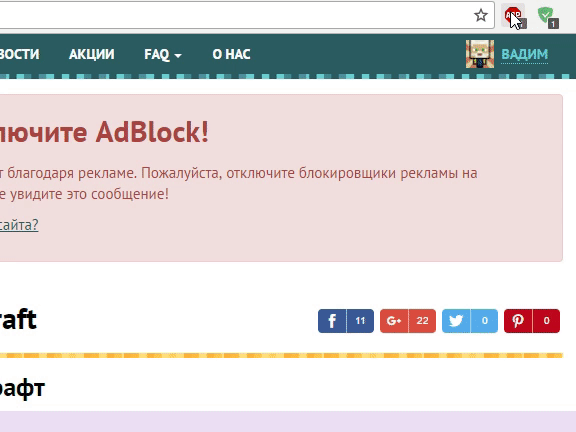Go to the О НАС page
The height and width of the screenshot is (432, 576).
point(231,54)
